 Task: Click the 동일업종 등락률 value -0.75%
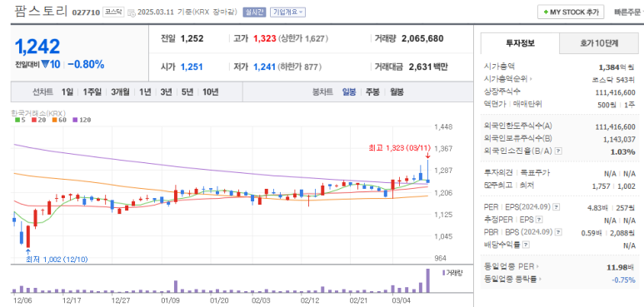pos(623,280)
